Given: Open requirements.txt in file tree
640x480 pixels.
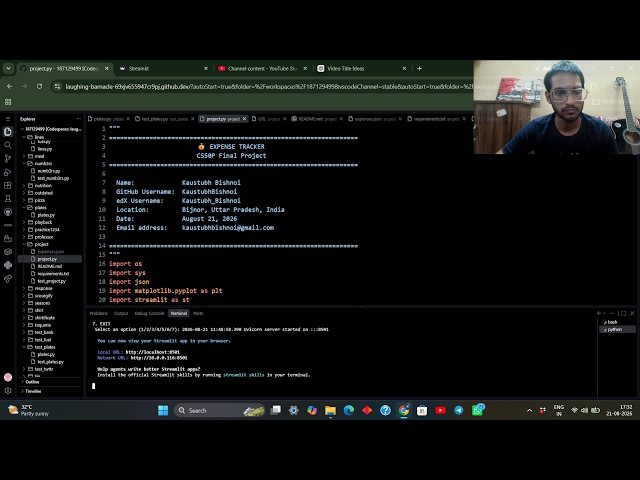Looking at the screenshot, I should tap(53, 273).
